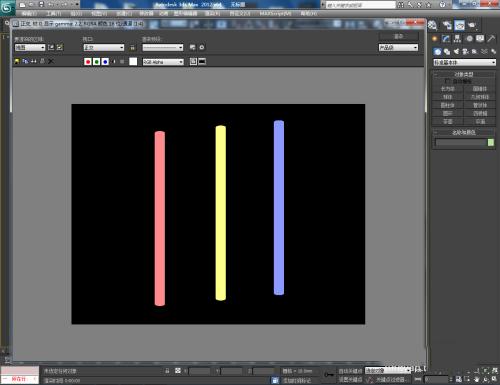Open the Edit menu
Image resolution: width=500 pixels, height=385 pixels.
tap(29, 14)
